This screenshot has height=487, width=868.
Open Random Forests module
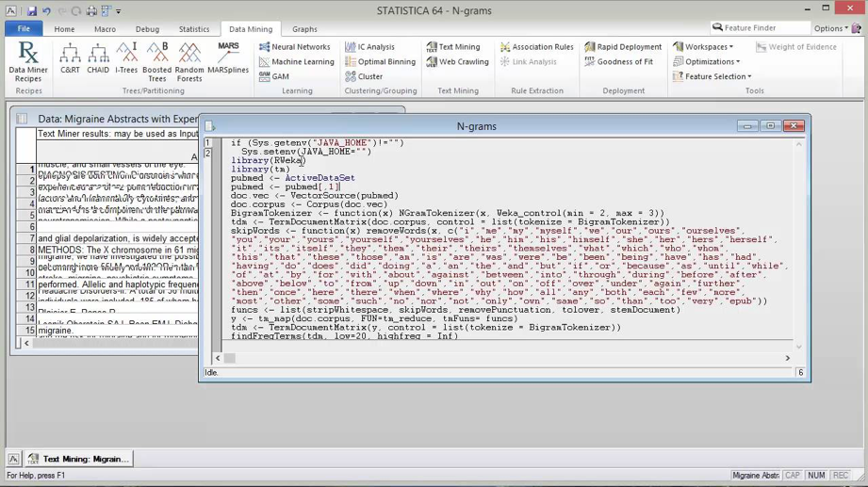click(x=189, y=61)
